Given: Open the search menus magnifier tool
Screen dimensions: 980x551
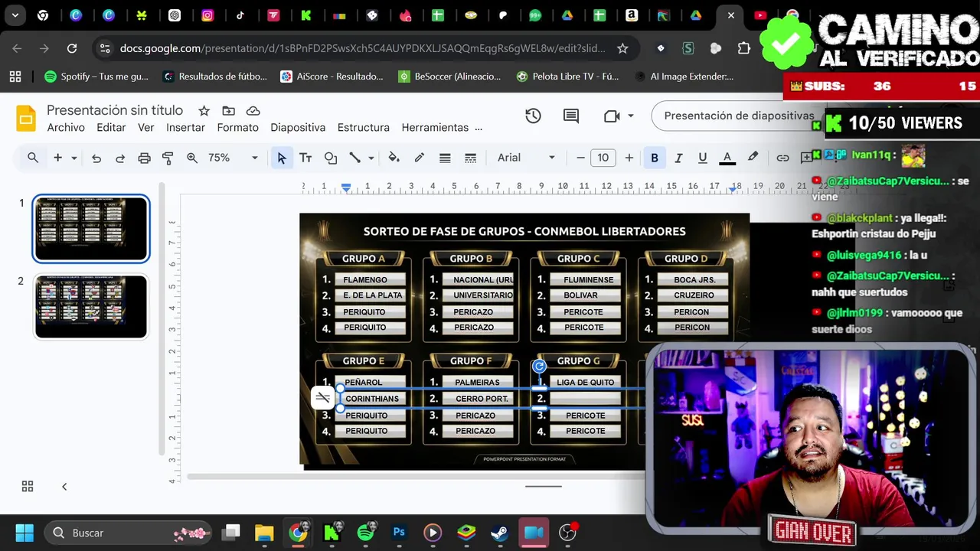Looking at the screenshot, I should (33, 158).
